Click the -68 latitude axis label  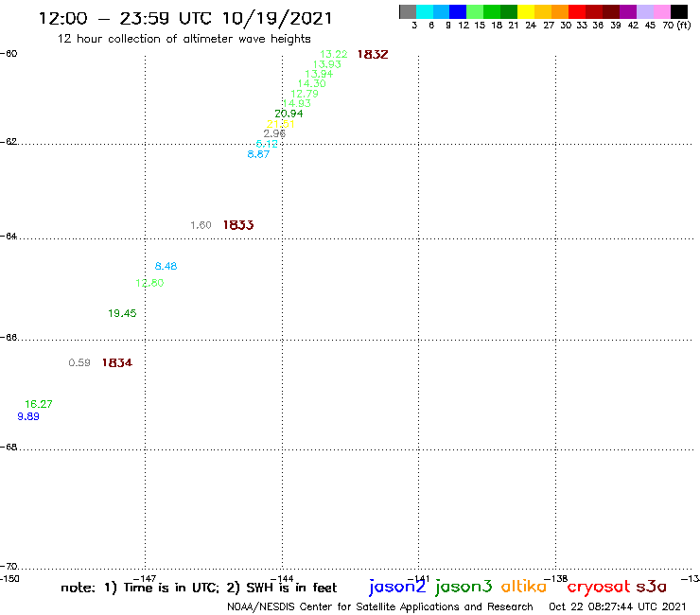point(9,448)
